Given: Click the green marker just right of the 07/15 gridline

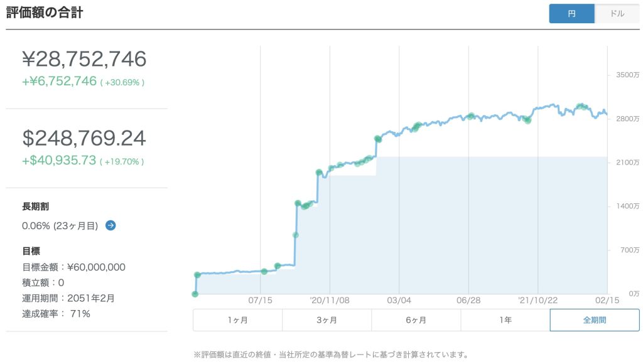Looking at the screenshot, I should (264, 271).
